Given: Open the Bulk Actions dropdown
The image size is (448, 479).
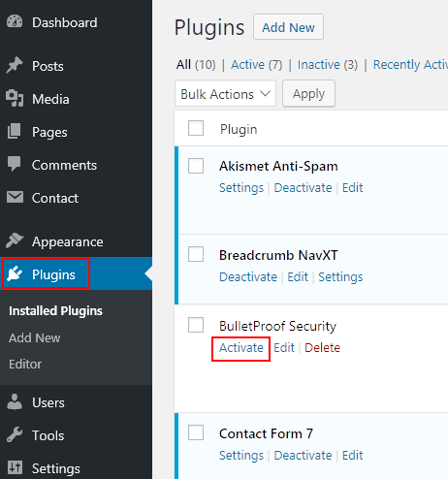Looking at the screenshot, I should [x=225, y=93].
